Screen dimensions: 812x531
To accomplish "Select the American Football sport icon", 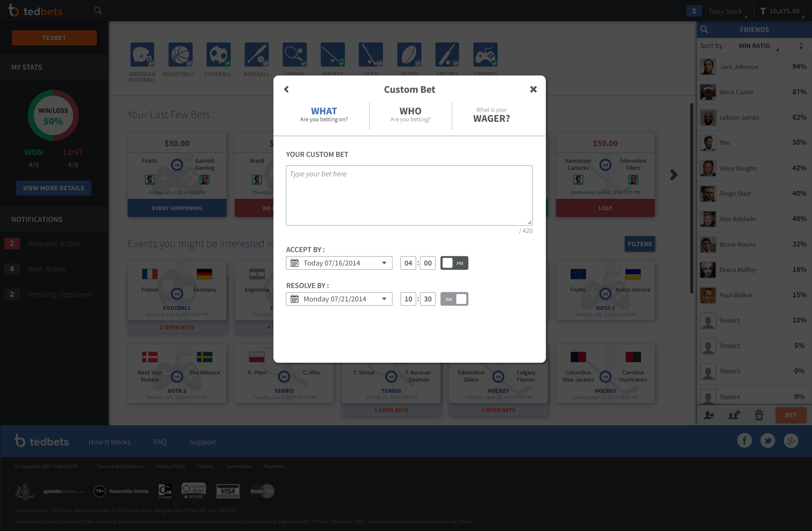I will click(x=142, y=55).
